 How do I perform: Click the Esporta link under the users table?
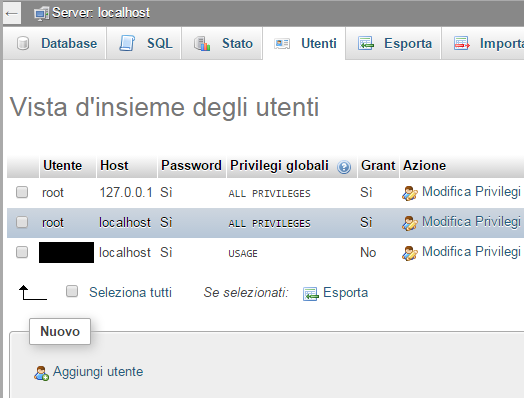(x=346, y=292)
